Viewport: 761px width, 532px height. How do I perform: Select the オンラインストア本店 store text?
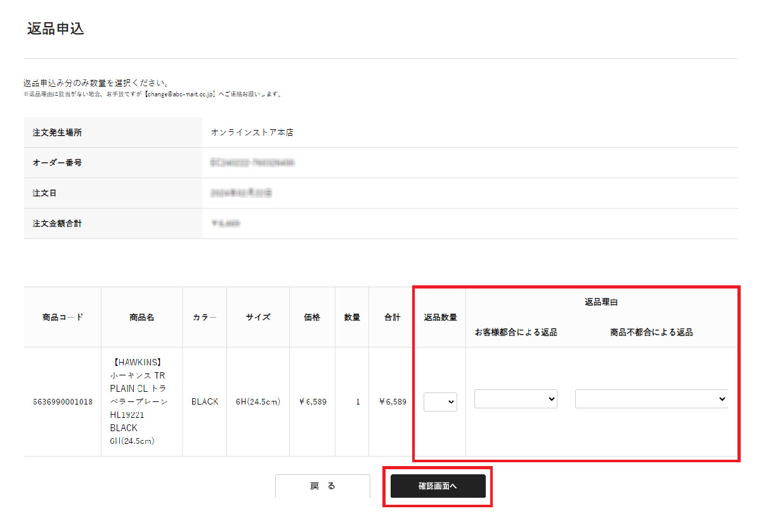(x=252, y=133)
